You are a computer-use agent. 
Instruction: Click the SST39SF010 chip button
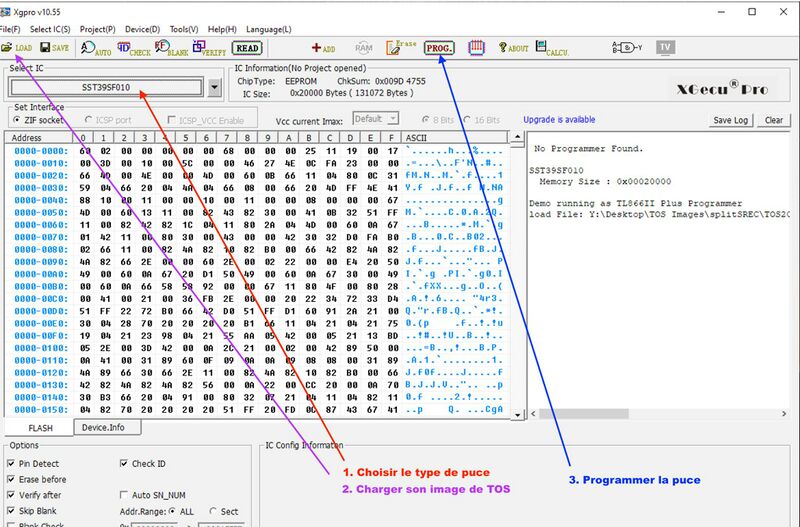click(x=106, y=87)
